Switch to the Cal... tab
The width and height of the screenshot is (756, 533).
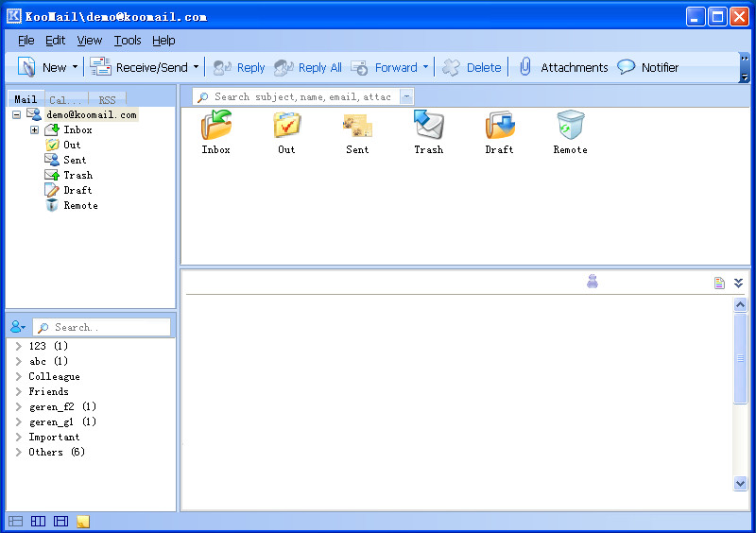click(65, 99)
